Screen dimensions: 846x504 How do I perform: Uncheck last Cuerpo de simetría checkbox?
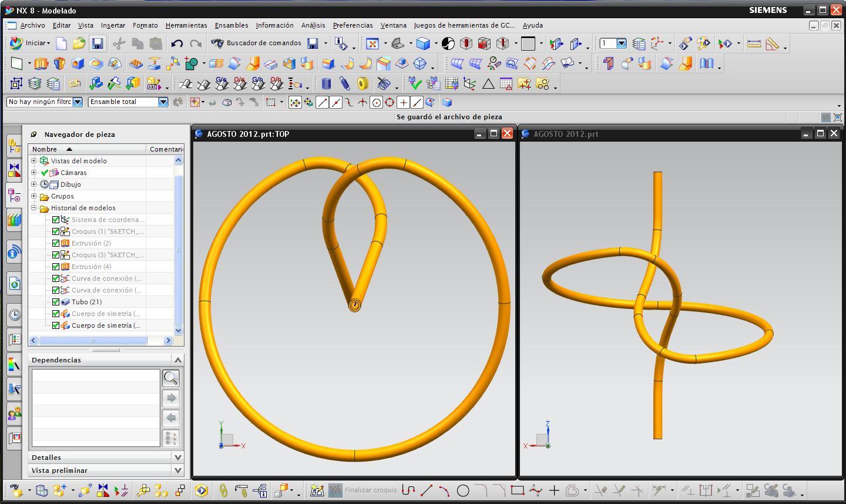[56, 325]
